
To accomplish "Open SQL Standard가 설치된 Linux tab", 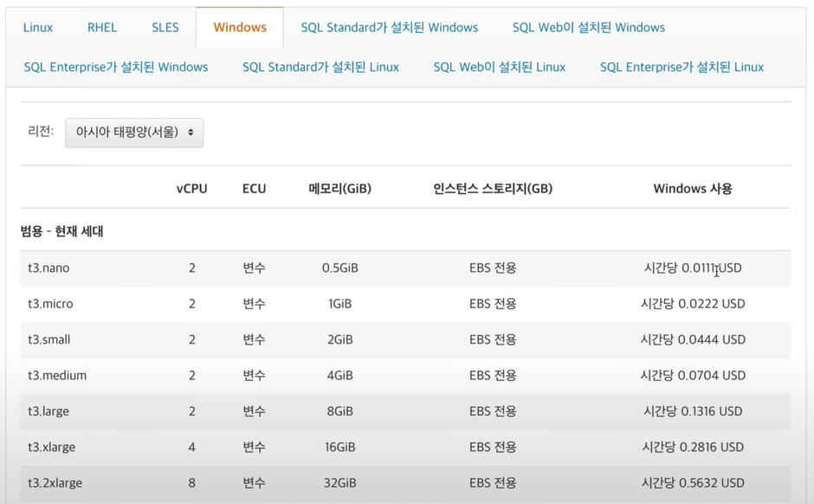I will (320, 67).
